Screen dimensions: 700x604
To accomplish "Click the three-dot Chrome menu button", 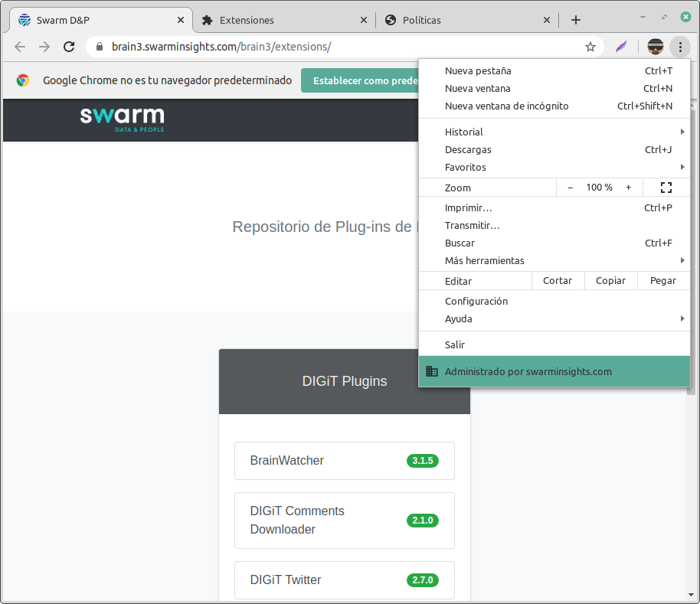I will [x=680, y=47].
